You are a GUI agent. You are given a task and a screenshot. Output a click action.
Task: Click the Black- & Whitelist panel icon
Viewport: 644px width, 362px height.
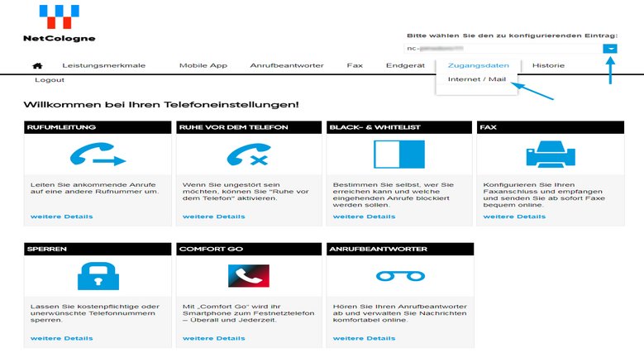pos(399,155)
